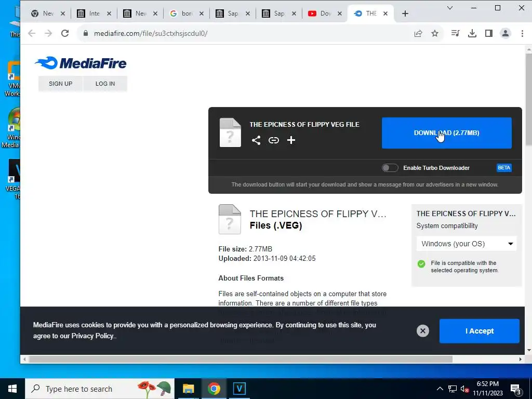Open the notification center icon
The height and width of the screenshot is (399, 532).
tap(516, 390)
